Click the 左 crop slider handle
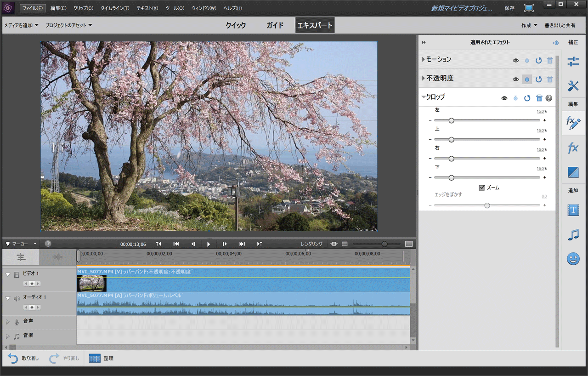The image size is (588, 376). point(451,120)
